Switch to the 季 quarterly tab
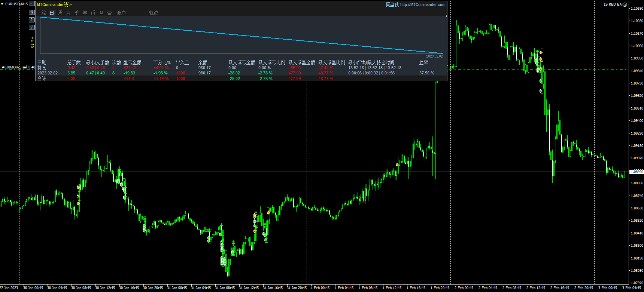 pyautogui.click(x=76, y=13)
